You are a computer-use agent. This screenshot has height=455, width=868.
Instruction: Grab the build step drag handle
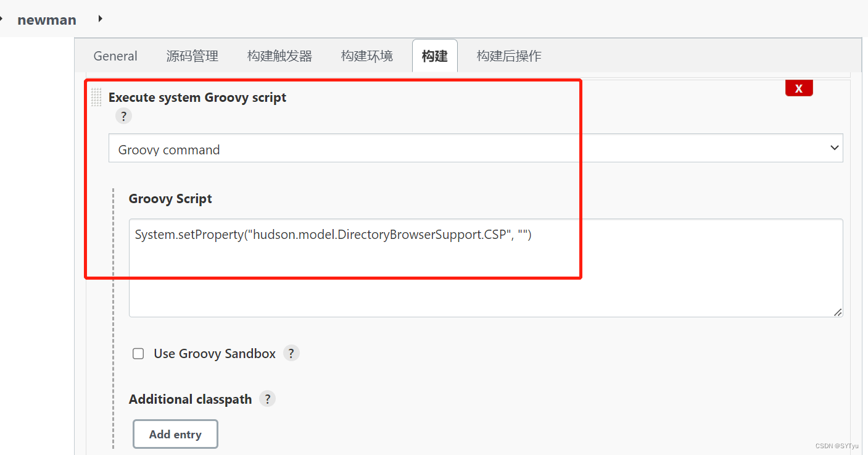pos(96,97)
